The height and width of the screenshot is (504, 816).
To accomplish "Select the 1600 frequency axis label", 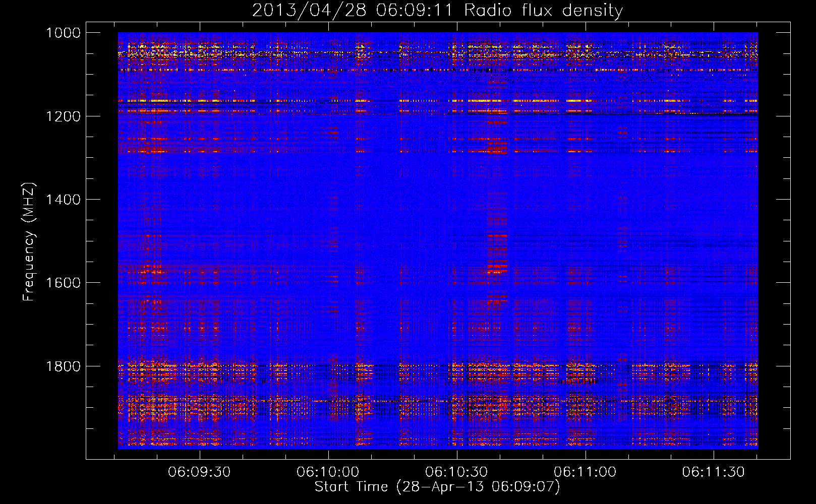I will tap(63, 283).
